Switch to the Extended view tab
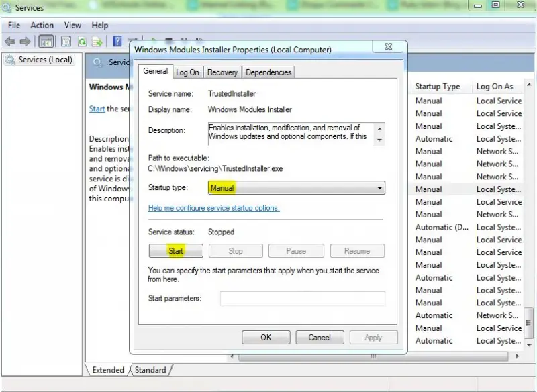 click(108, 370)
